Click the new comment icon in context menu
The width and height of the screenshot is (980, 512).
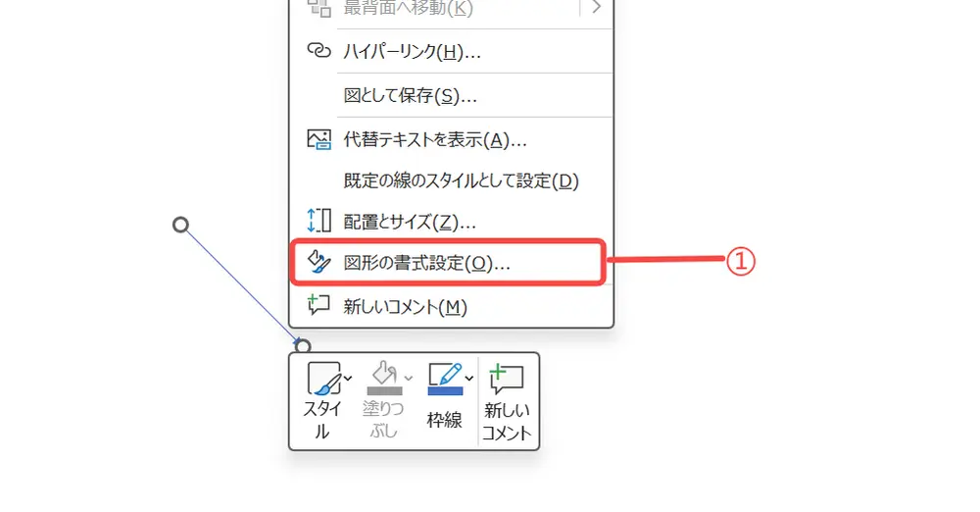pos(318,305)
